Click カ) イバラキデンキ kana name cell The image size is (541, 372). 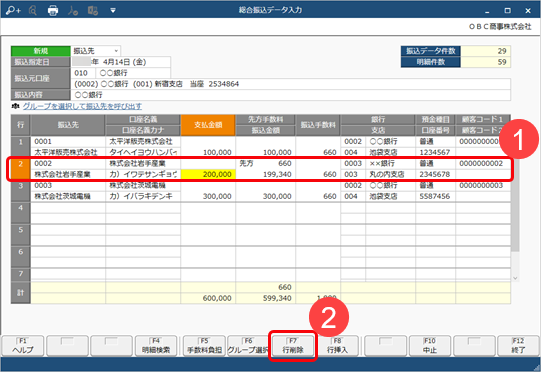[143, 196]
